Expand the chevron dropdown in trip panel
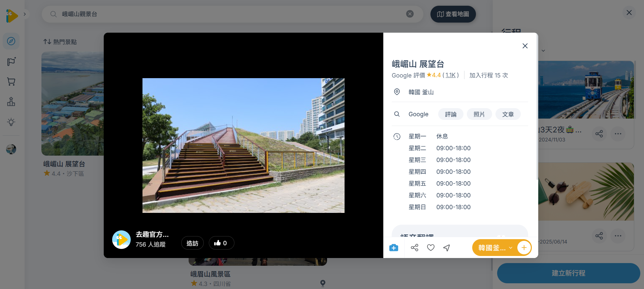This screenshot has width=644, height=289. point(543,51)
